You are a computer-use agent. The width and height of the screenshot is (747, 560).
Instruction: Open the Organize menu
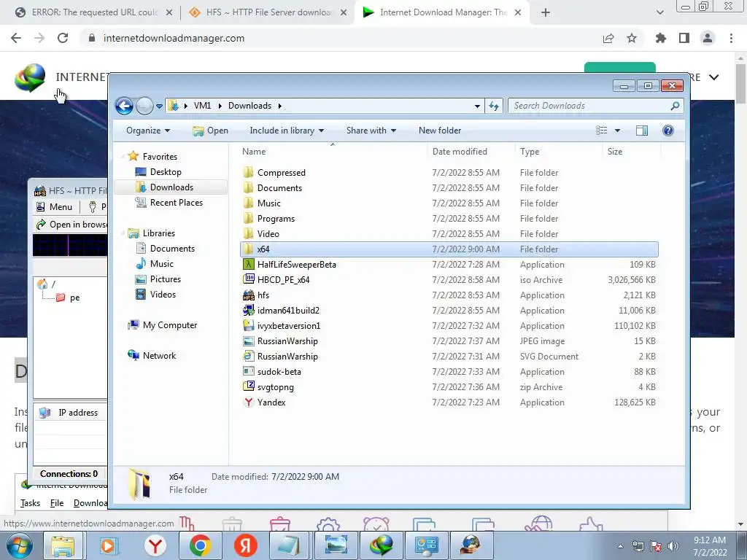[147, 131]
